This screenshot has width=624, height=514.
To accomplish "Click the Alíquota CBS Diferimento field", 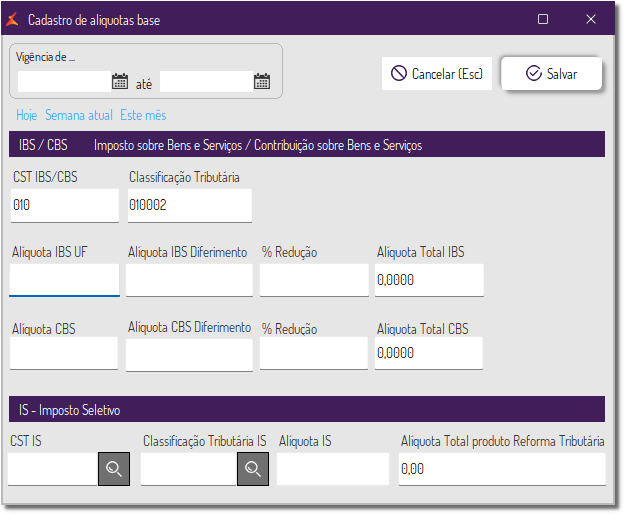I will 189,354.
